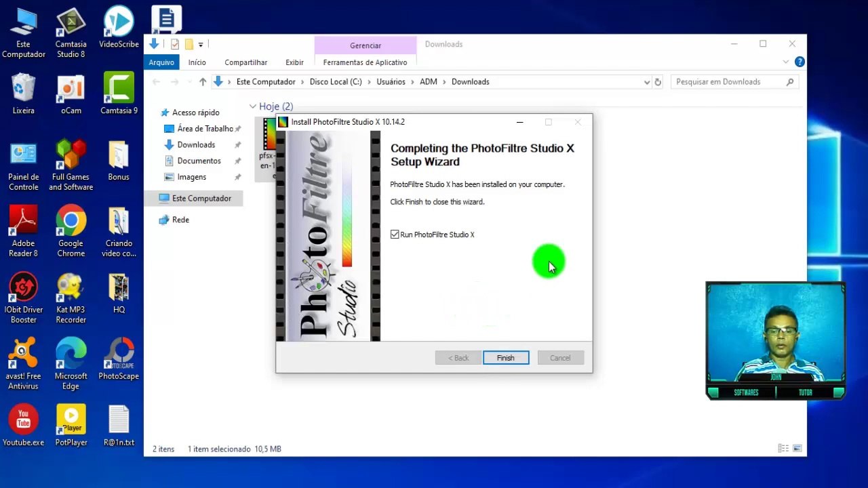This screenshot has width=868, height=488.
Task: Click Finish in PhotoFiltre installer
Action: (x=506, y=358)
